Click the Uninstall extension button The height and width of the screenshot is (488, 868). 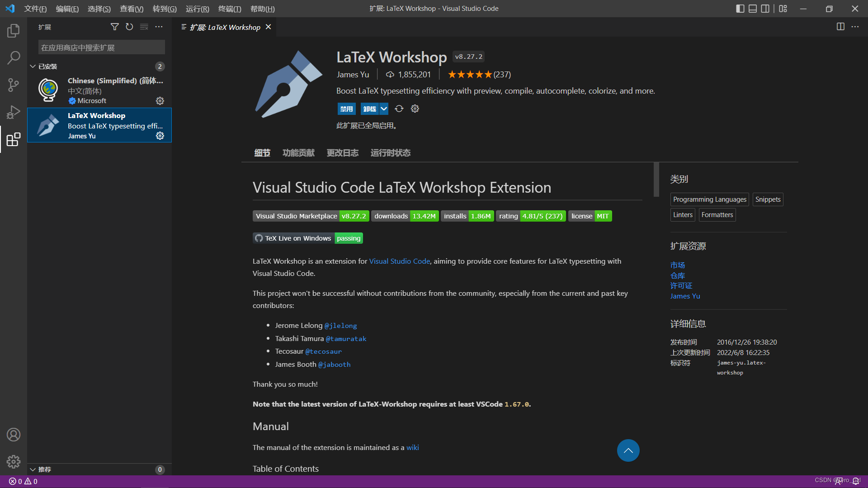point(370,109)
